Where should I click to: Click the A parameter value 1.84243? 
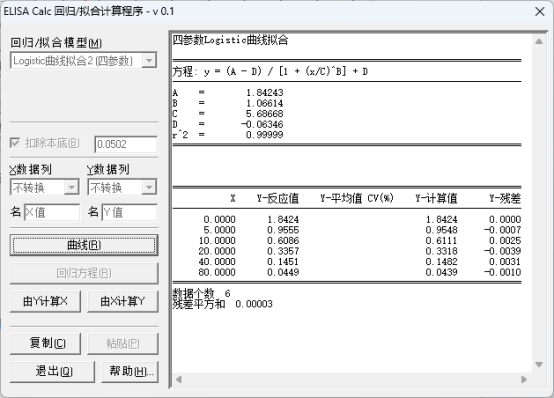265,93
